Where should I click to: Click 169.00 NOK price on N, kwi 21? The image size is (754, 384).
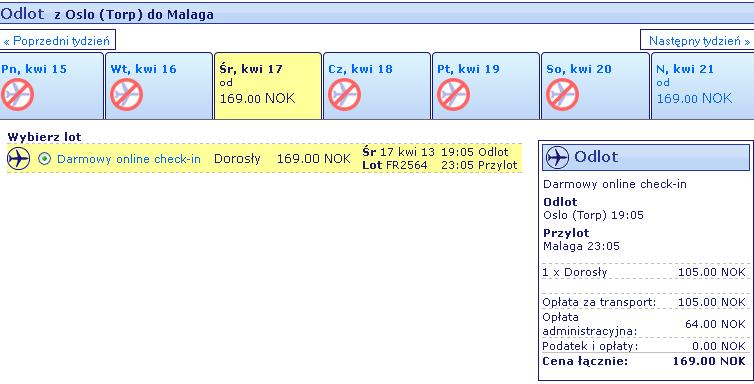694,99
